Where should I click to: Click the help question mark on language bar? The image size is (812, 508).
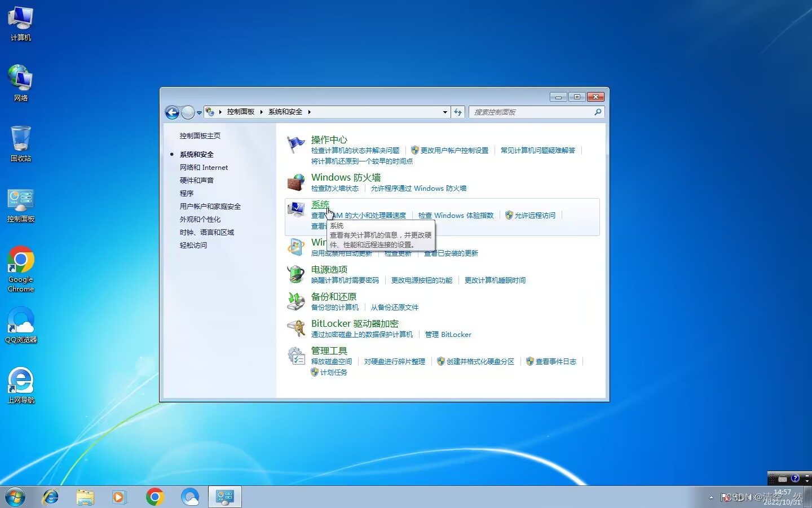click(x=795, y=478)
